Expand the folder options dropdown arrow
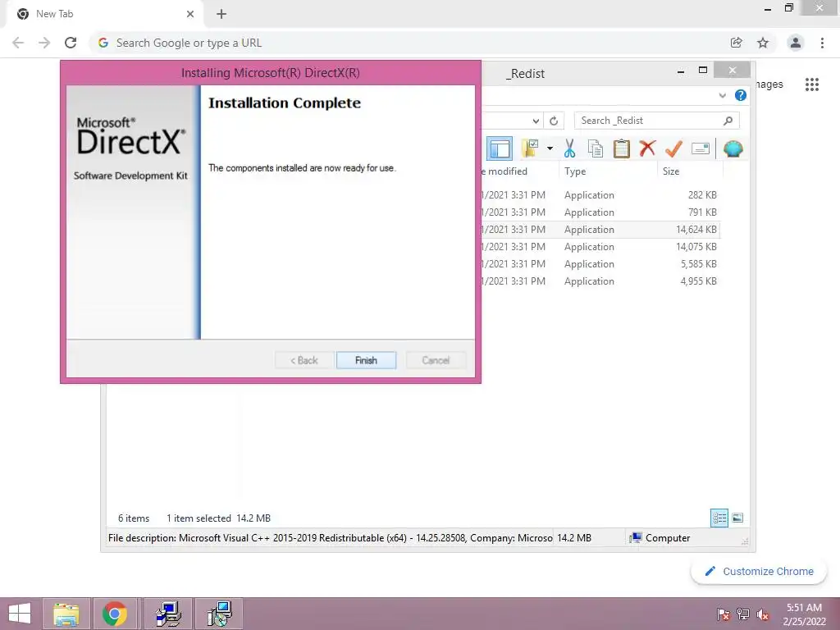The image size is (840, 630). click(550, 148)
